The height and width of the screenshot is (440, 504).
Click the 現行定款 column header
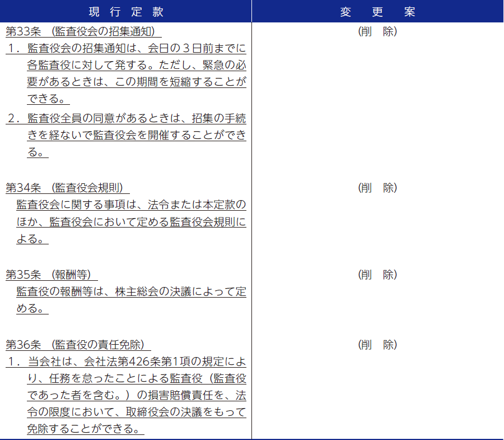(126, 11)
